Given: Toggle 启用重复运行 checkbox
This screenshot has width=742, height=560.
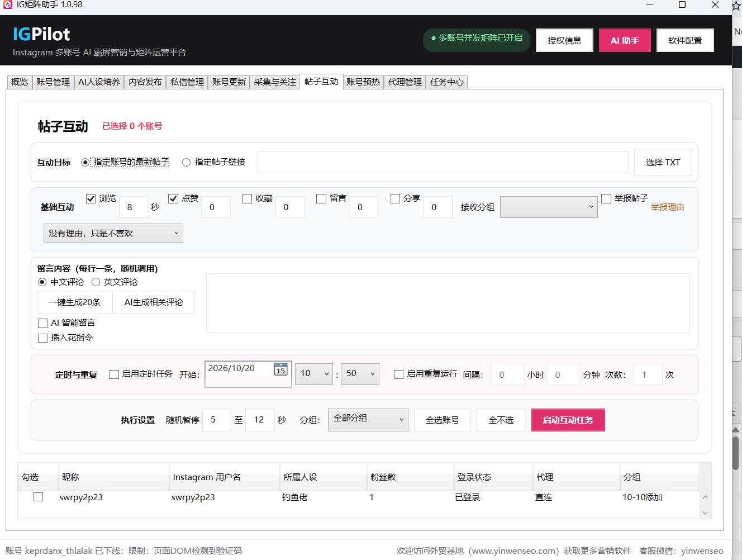Looking at the screenshot, I should [398, 374].
